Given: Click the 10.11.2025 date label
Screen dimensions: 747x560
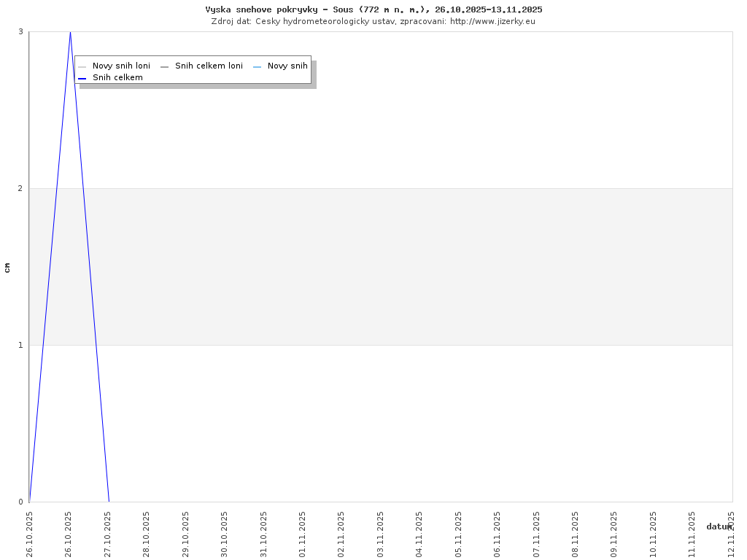Looking at the screenshot, I should [x=653, y=534].
